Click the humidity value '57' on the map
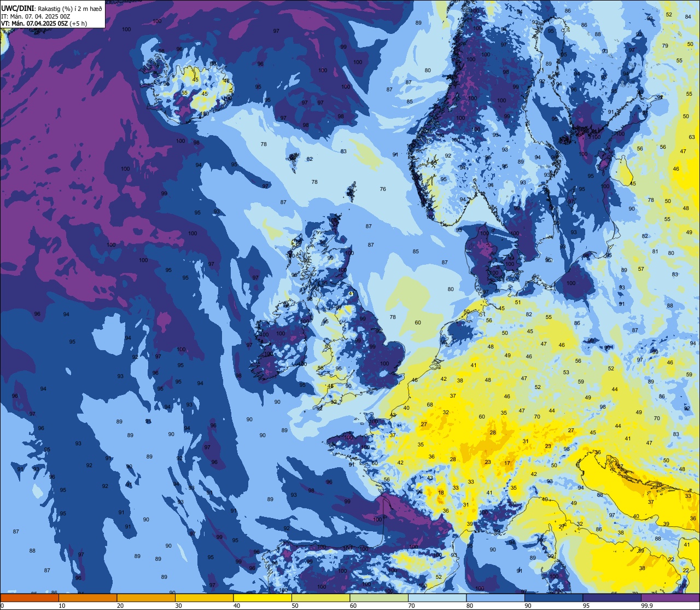The height and width of the screenshot is (610, 700). [641, 269]
